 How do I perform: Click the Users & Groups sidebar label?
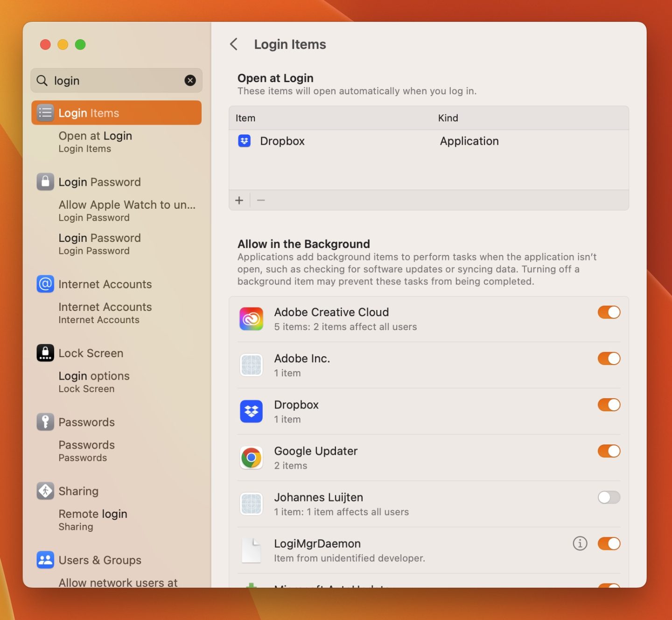[100, 560]
